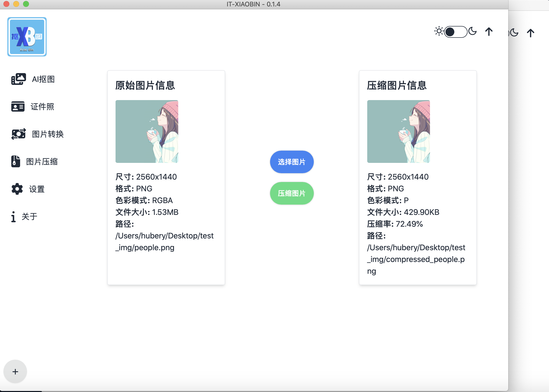Click the 压缩图片 button
The height and width of the screenshot is (392, 549).
[292, 193]
